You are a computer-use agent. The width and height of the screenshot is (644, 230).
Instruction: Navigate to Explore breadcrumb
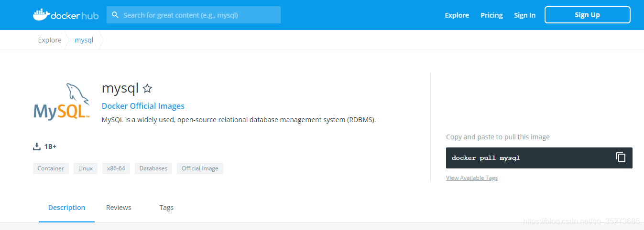(50, 40)
